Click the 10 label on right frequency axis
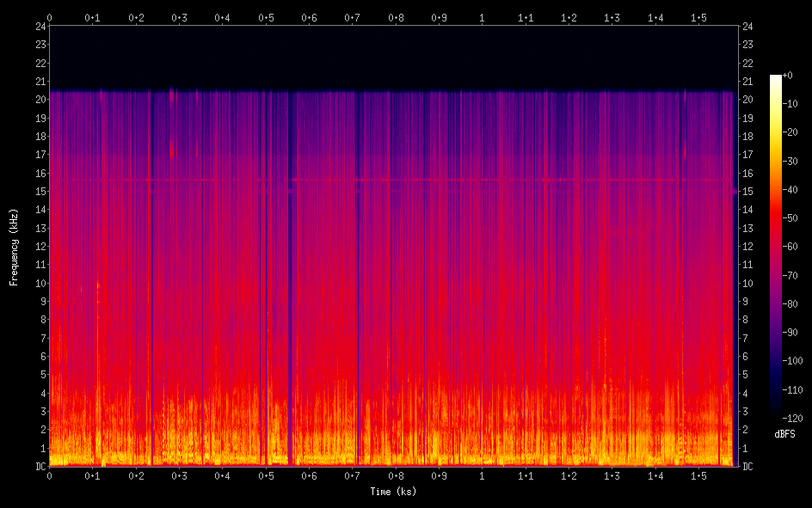The width and height of the screenshot is (812, 508). click(747, 283)
